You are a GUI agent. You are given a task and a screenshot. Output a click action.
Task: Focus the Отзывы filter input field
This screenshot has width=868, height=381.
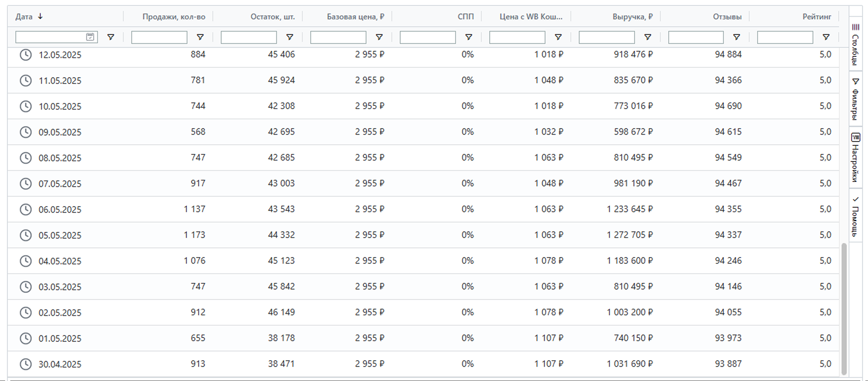tap(696, 37)
